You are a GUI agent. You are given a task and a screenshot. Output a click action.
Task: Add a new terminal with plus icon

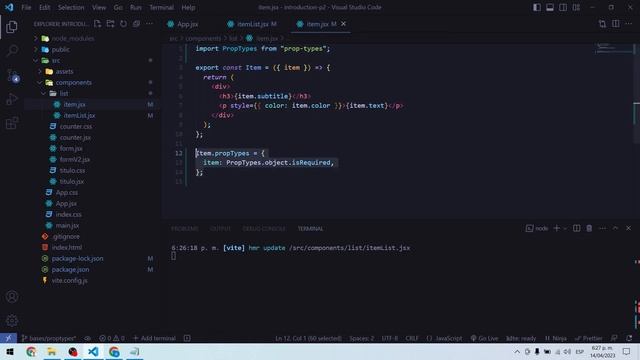pos(556,229)
